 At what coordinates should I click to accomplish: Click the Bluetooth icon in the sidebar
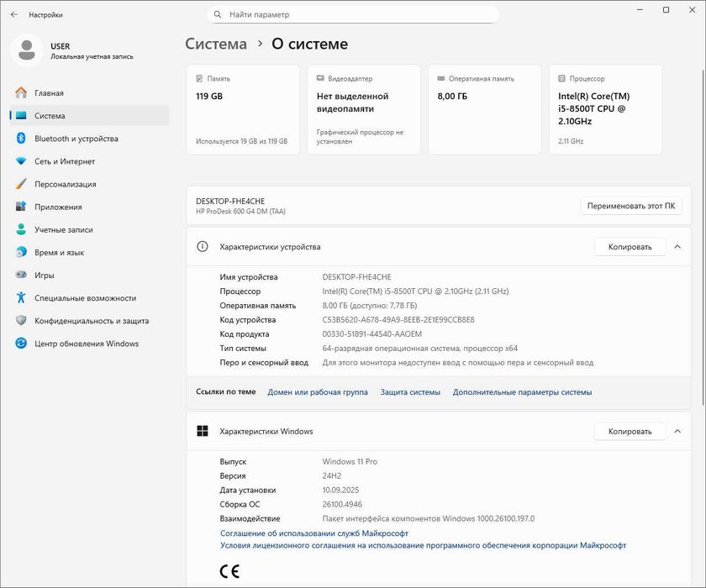coord(21,138)
